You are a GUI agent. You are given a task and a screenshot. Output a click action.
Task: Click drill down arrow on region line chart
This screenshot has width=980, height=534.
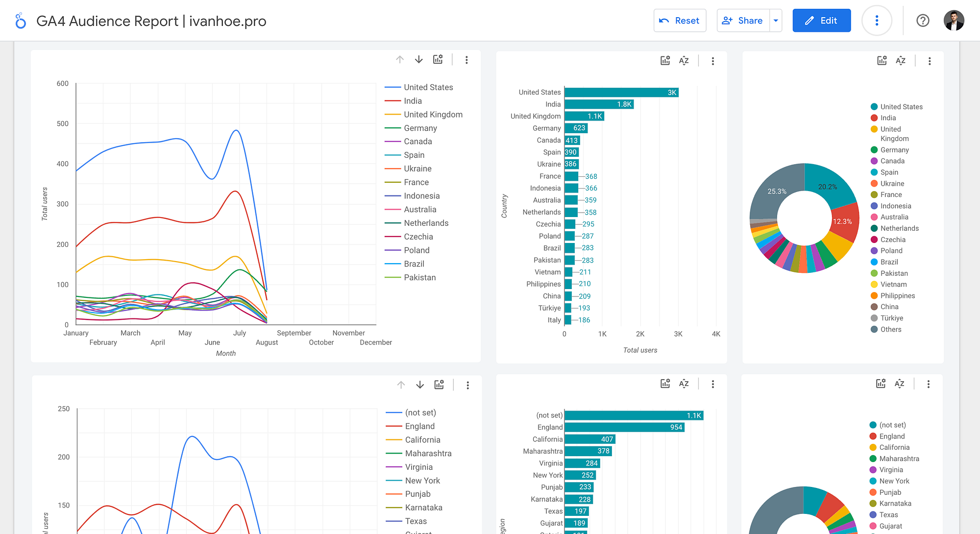point(420,385)
